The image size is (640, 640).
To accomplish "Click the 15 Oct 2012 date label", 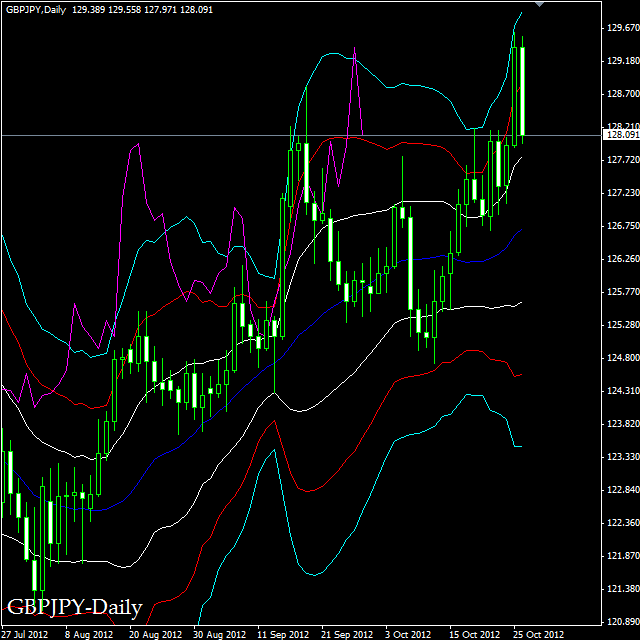I will coord(475,634).
